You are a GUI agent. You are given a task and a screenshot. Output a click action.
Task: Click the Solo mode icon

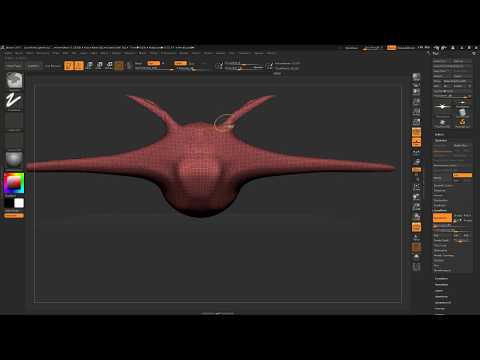point(416,257)
